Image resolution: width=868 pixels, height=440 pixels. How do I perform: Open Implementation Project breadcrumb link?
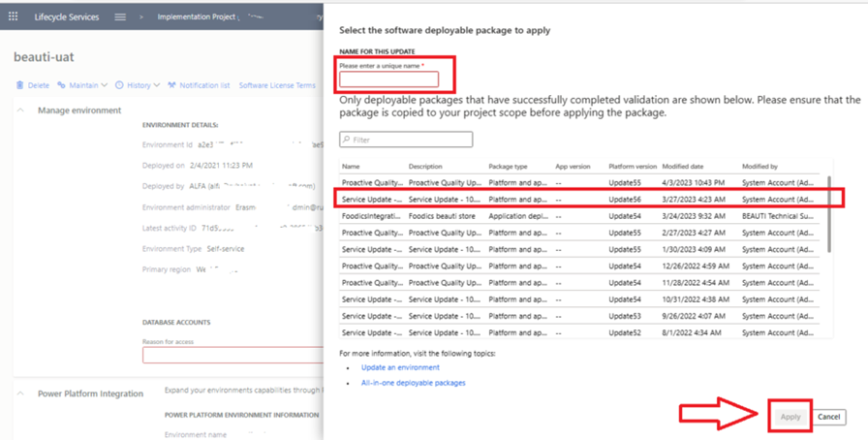coord(197,17)
